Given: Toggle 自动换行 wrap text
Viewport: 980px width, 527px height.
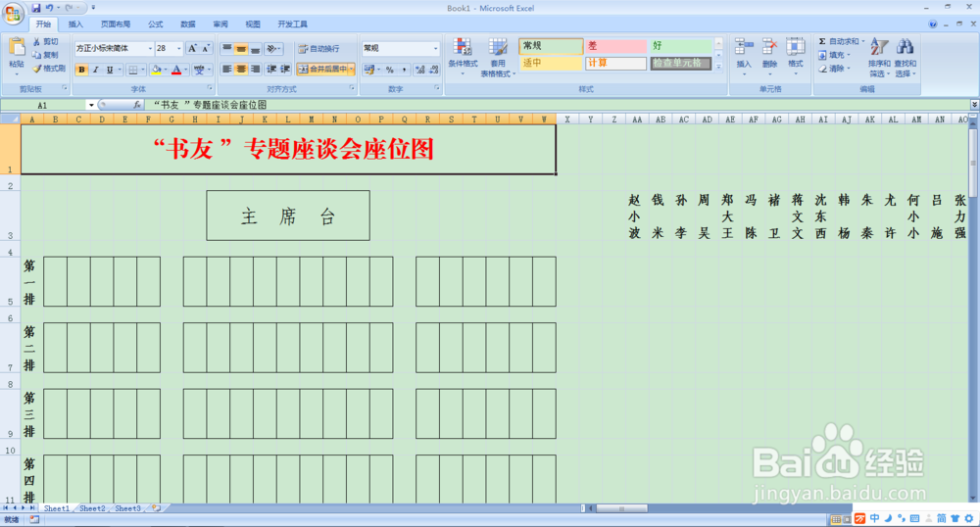Looking at the screenshot, I should (318, 48).
